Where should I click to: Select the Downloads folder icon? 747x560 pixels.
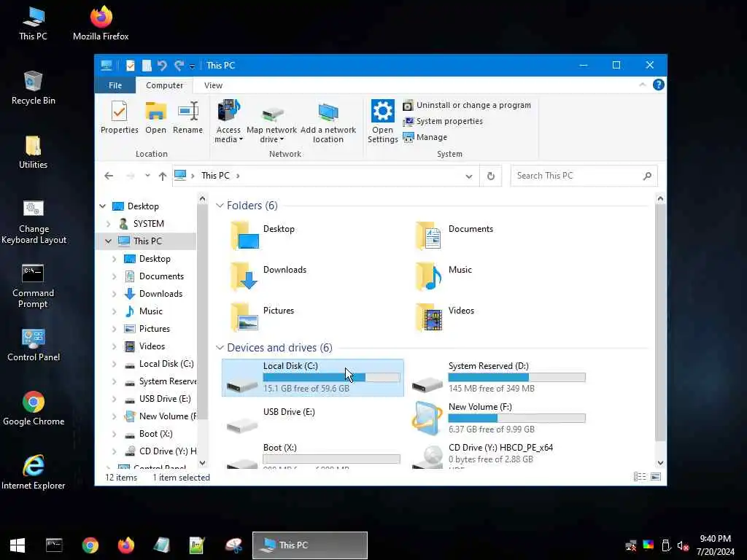click(x=244, y=276)
